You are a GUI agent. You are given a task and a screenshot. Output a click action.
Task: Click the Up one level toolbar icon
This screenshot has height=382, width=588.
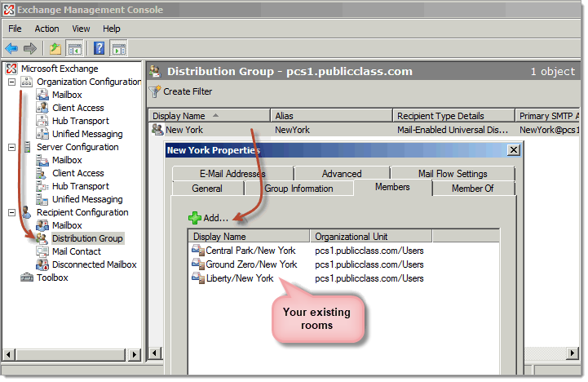(55, 48)
